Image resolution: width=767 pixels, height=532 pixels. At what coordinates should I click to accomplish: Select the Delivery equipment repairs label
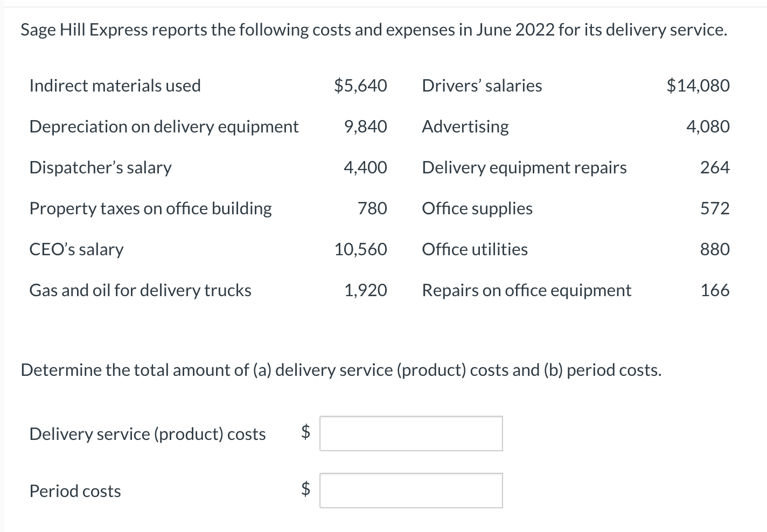tap(525, 167)
